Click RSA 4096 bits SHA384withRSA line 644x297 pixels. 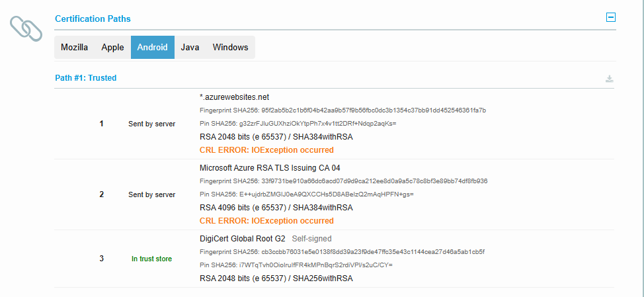click(x=276, y=208)
